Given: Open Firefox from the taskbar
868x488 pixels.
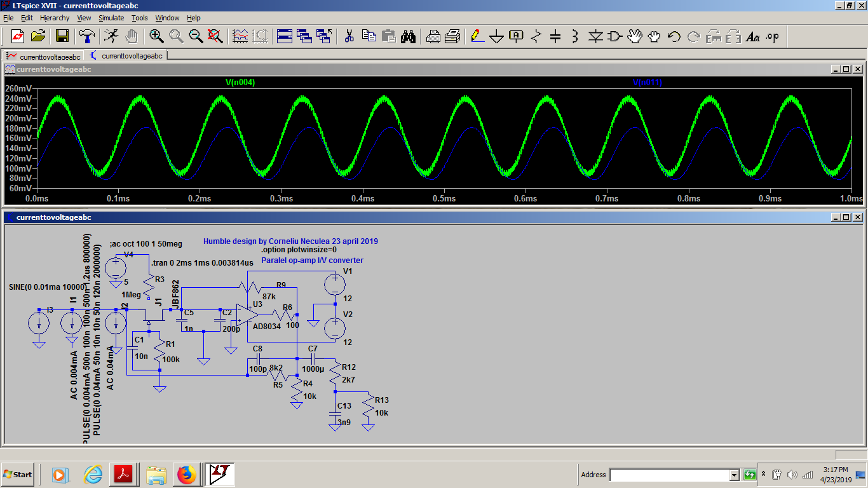Looking at the screenshot, I should click(186, 474).
